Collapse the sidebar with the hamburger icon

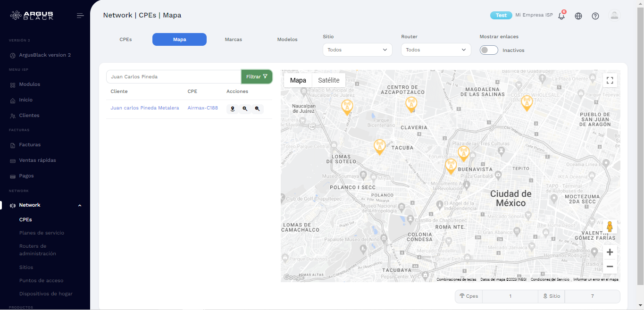80,15
